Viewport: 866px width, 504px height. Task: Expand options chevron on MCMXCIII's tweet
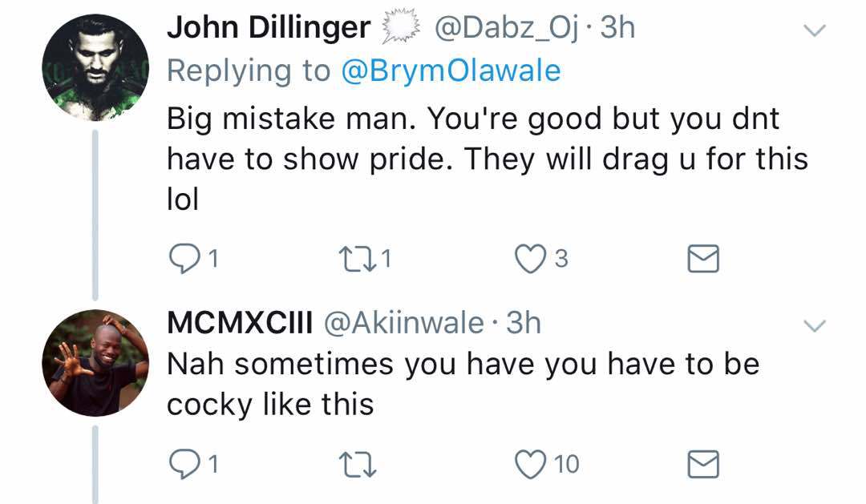point(815,325)
